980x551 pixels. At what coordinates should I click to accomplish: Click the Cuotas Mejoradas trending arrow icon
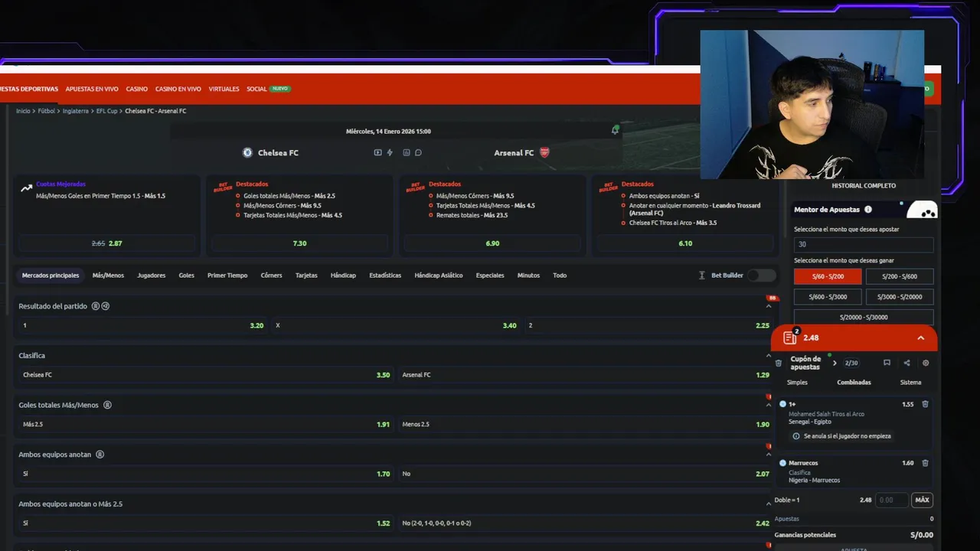26,187
